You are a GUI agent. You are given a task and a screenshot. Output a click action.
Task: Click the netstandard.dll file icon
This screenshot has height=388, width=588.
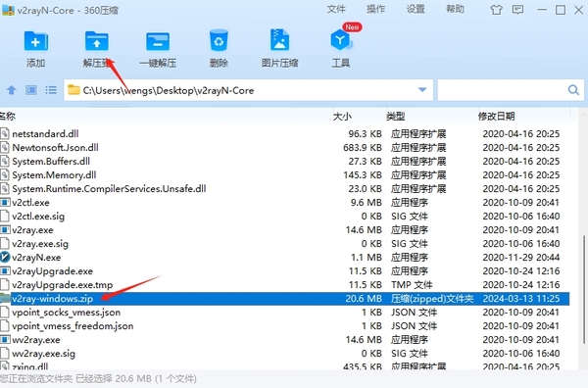pos(5,133)
